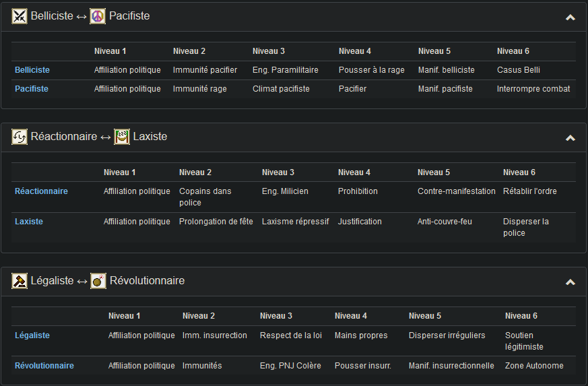
Task: Select the Prohibition cell in Réactionnaire row
Action: [358, 191]
